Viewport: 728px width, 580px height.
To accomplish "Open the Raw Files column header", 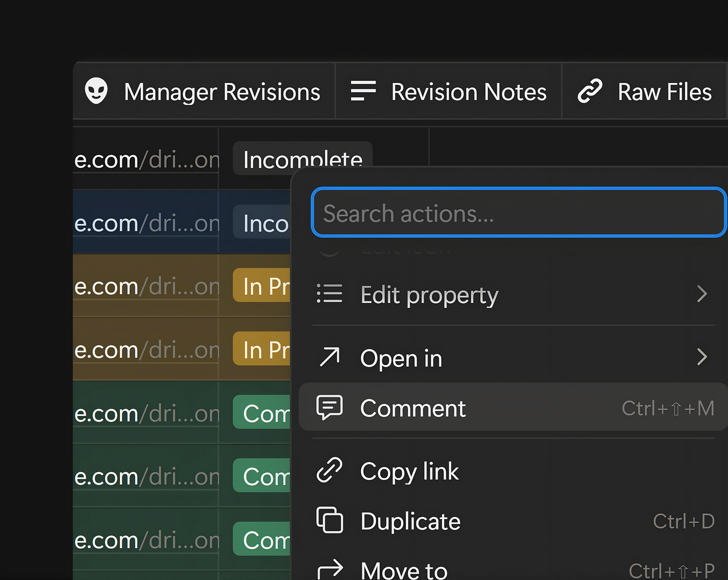I will [644, 91].
